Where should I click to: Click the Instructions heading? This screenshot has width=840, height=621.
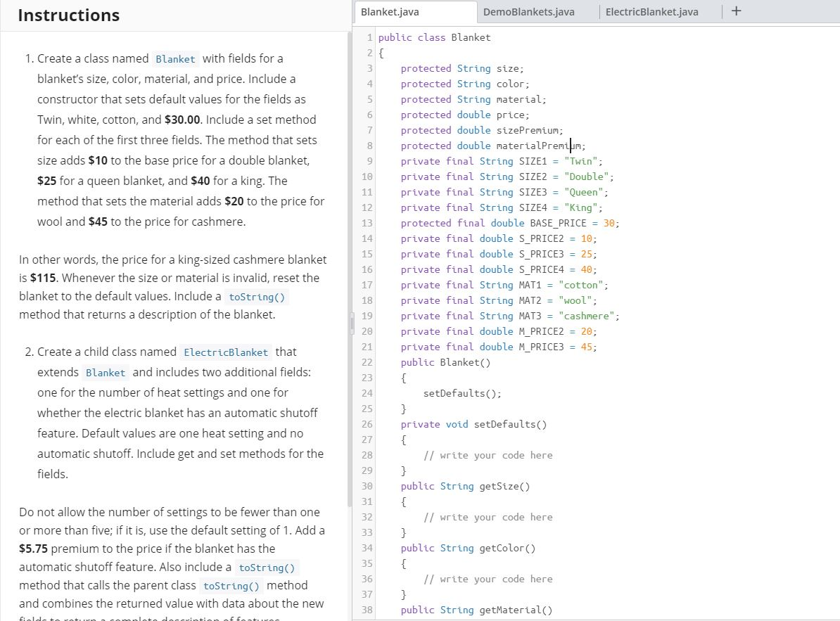point(68,15)
